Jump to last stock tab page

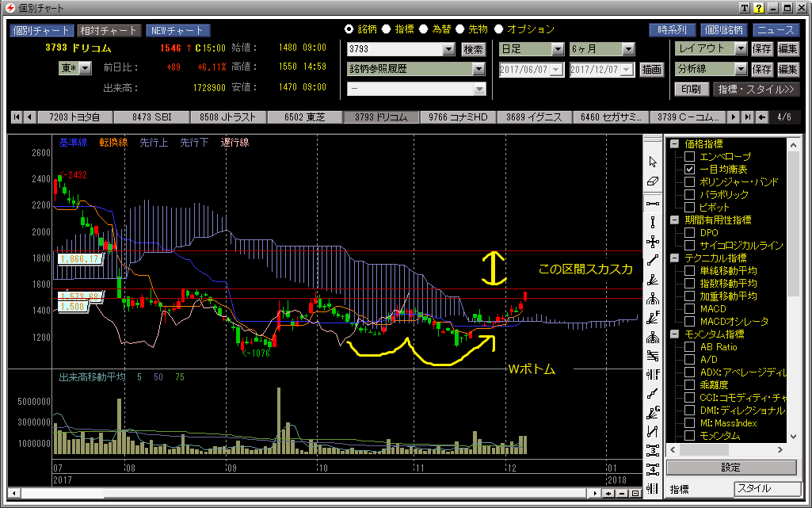point(747,117)
